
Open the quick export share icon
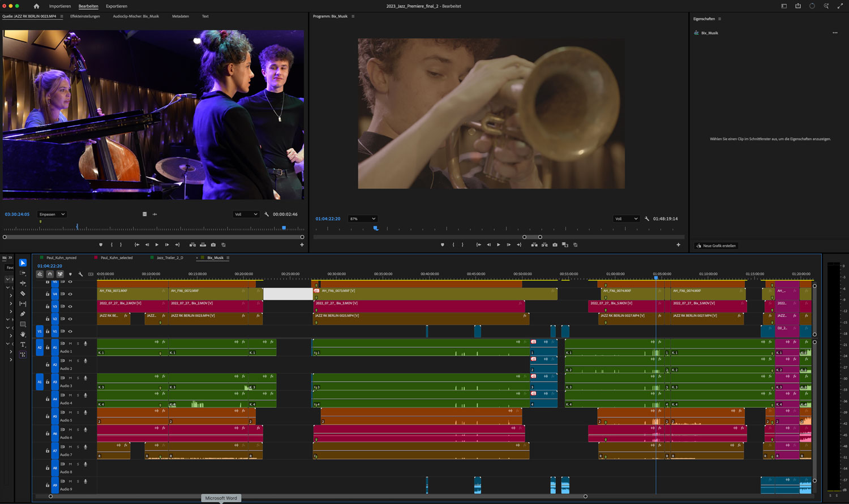point(798,6)
